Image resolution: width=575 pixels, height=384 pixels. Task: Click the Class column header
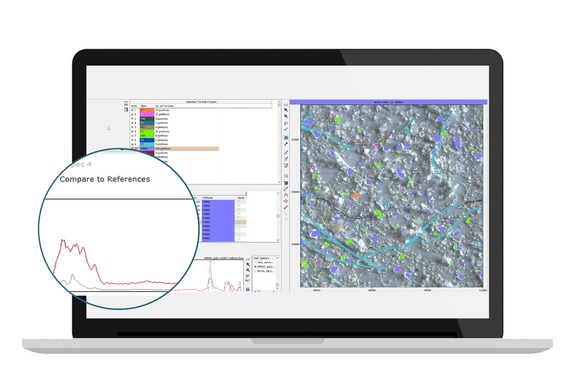[144, 106]
